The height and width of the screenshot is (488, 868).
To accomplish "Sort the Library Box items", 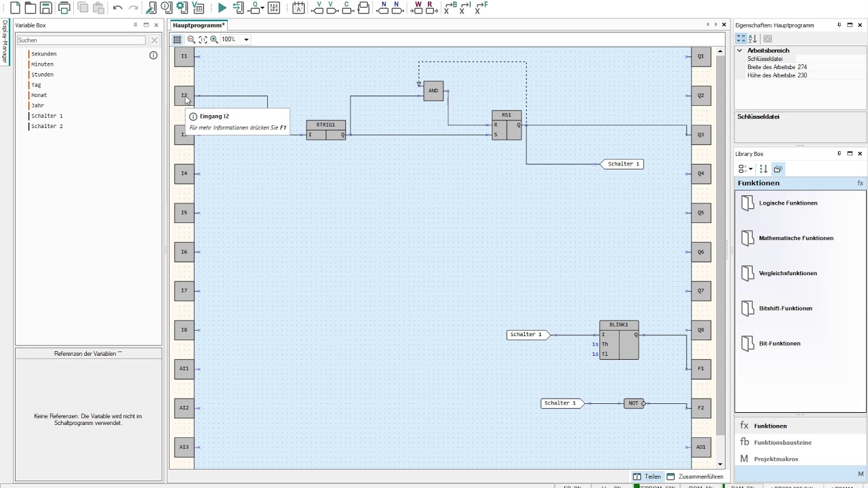I will point(764,169).
